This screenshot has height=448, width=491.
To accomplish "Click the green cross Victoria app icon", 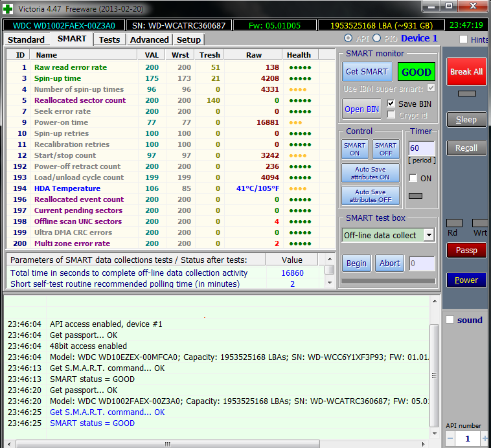I will pyautogui.click(x=8, y=9).
